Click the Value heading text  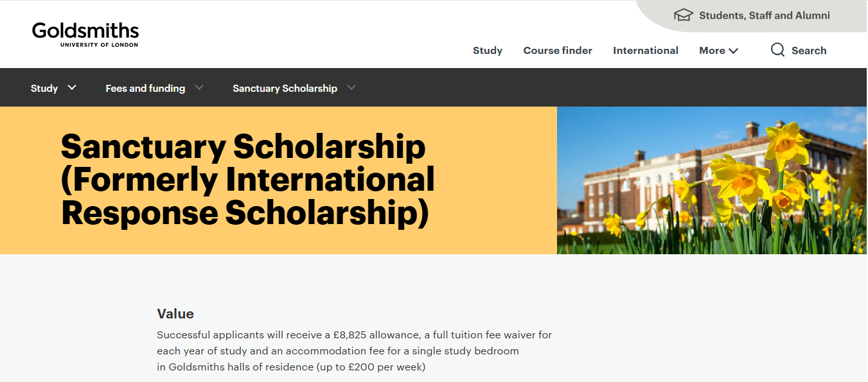175,314
